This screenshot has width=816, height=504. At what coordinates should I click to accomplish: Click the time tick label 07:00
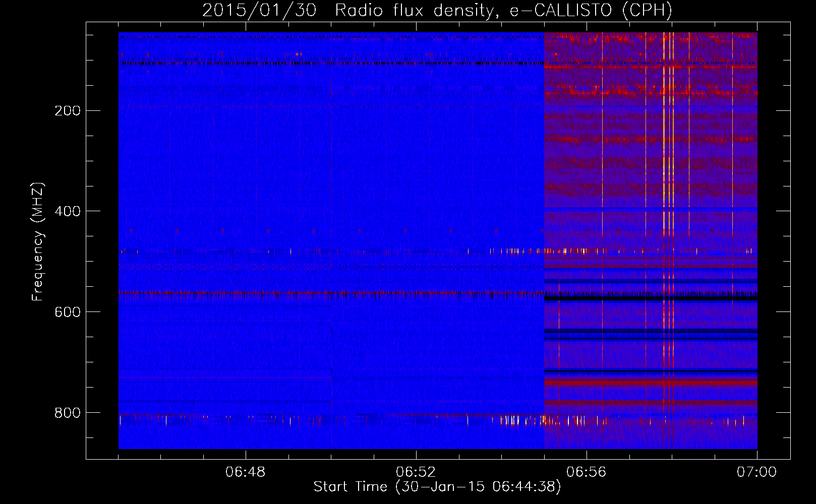point(756,472)
